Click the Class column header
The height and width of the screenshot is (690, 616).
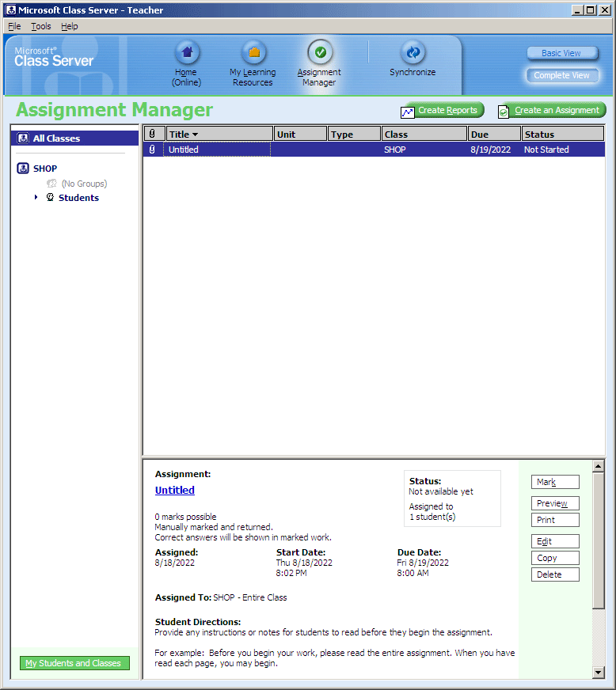tap(424, 134)
